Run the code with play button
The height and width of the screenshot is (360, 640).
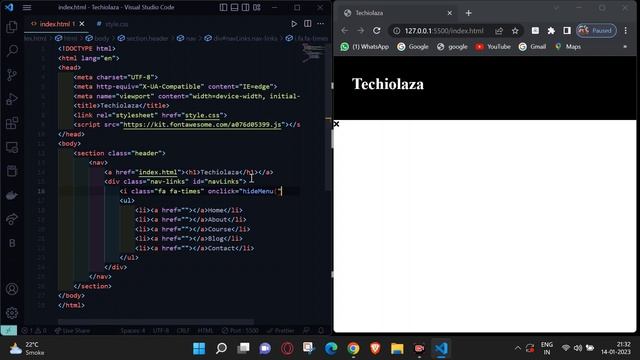(x=294, y=24)
